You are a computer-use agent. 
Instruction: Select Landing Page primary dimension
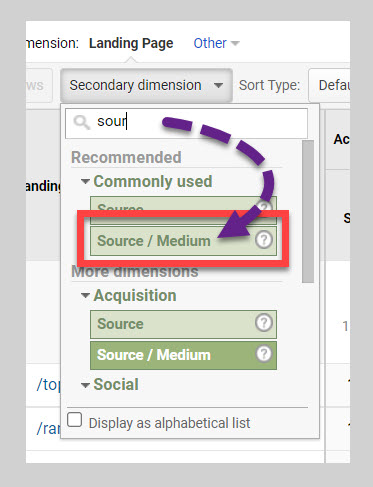[131, 44]
